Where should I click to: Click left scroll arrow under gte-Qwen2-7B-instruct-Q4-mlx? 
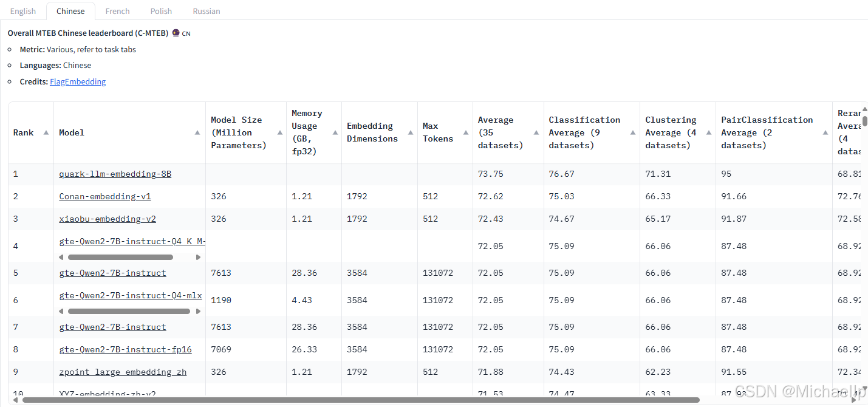coord(61,311)
